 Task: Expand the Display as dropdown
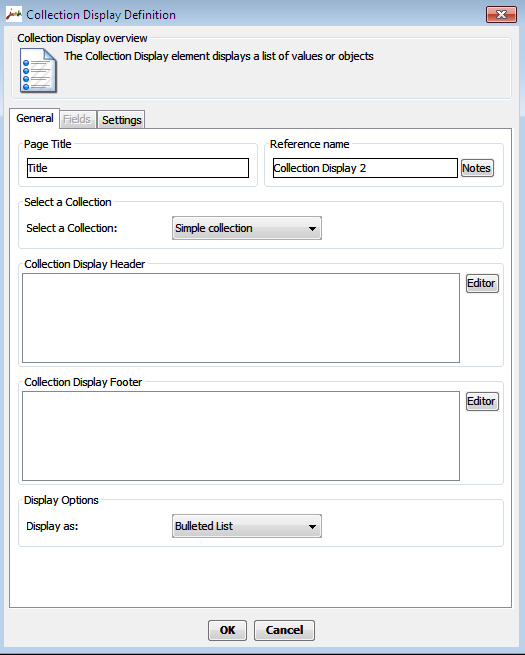(x=247, y=526)
